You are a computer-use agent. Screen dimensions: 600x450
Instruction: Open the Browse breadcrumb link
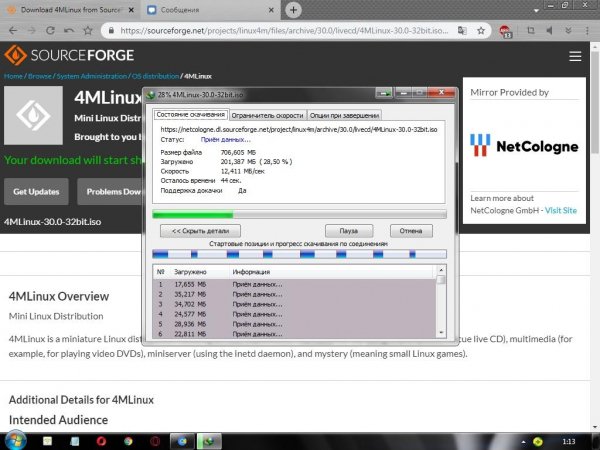[x=40, y=76]
